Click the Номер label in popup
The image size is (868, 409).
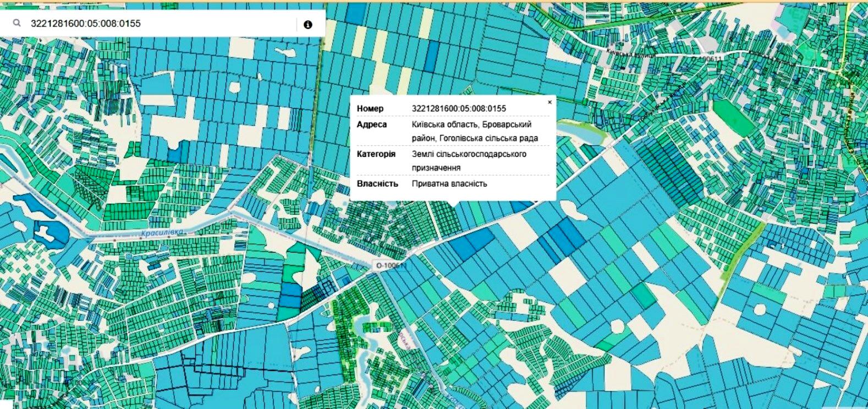click(x=370, y=108)
